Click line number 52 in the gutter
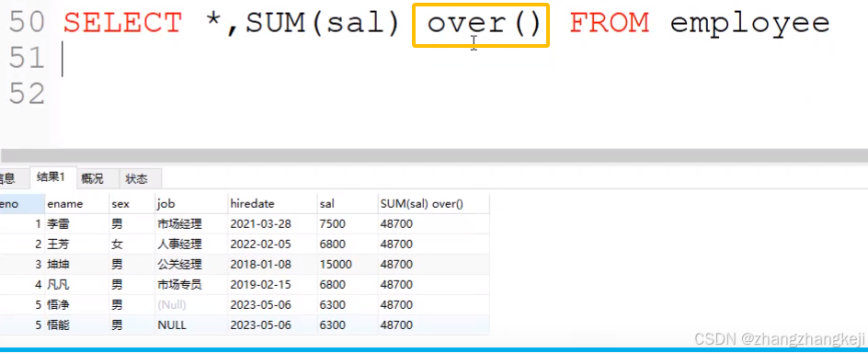The image size is (868, 353). (27, 94)
